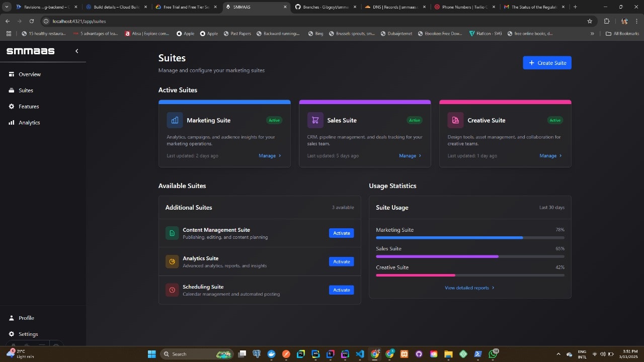Click the Create Suite button

pyautogui.click(x=547, y=63)
